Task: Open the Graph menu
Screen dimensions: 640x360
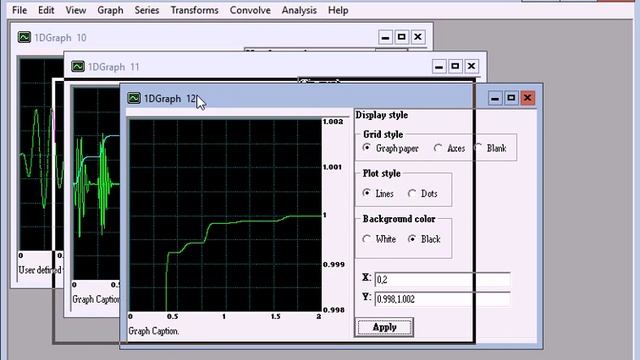Action: (110, 10)
